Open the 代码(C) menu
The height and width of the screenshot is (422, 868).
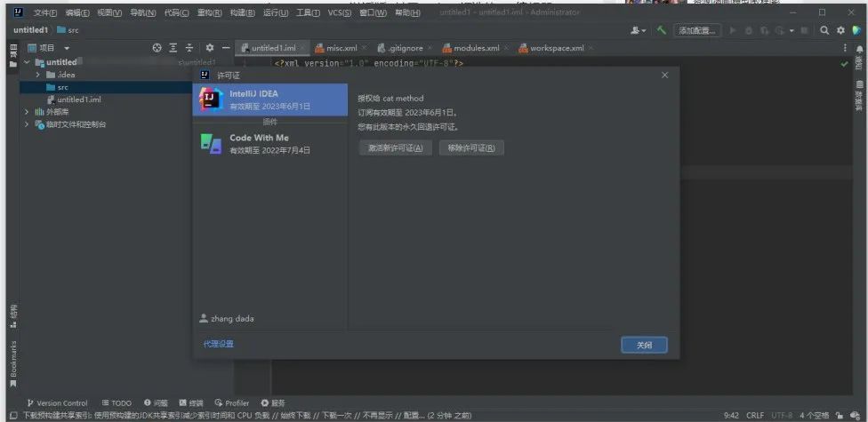pyautogui.click(x=176, y=12)
